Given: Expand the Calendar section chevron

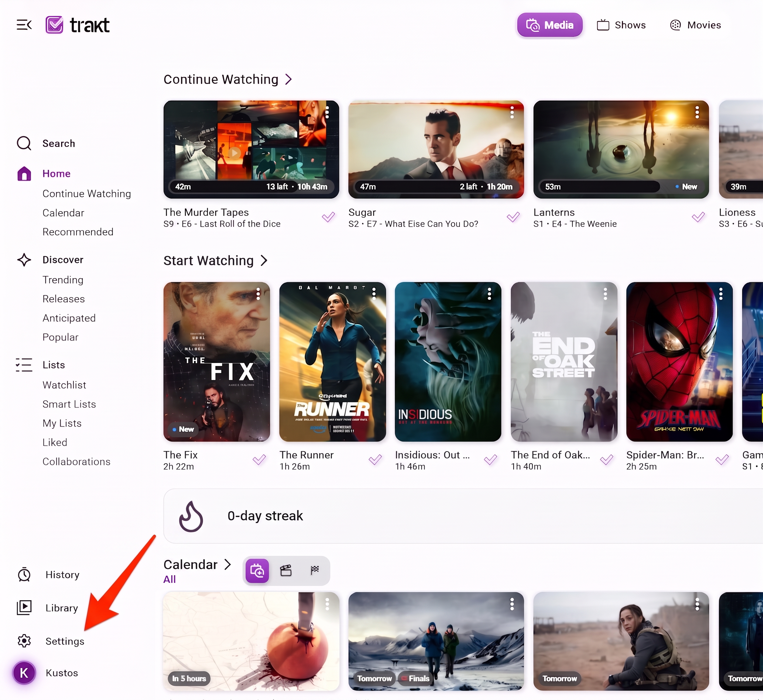Looking at the screenshot, I should point(228,565).
